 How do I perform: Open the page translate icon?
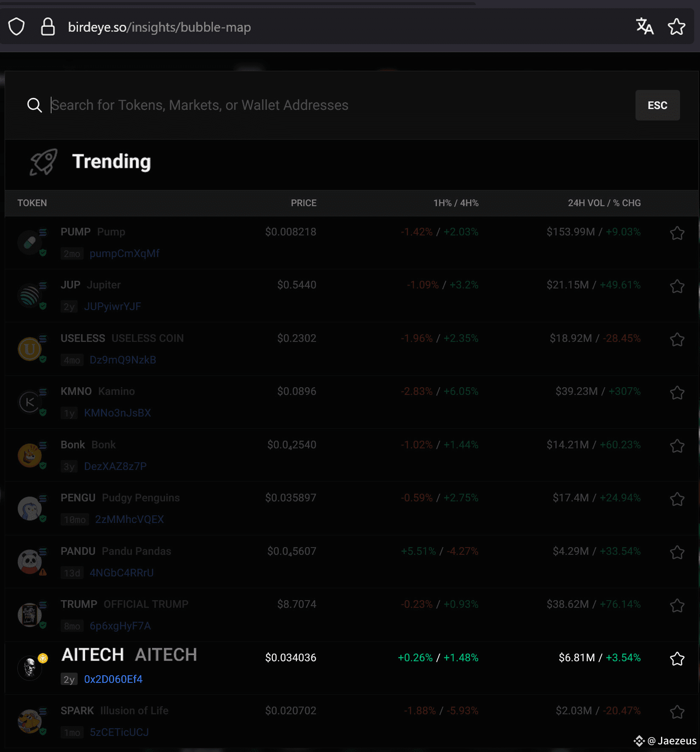pyautogui.click(x=645, y=26)
